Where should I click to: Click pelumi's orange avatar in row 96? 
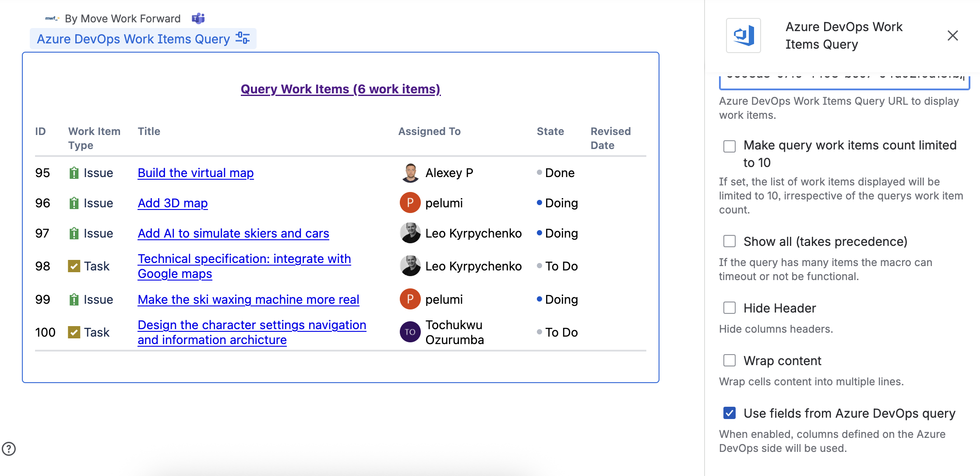coord(410,203)
